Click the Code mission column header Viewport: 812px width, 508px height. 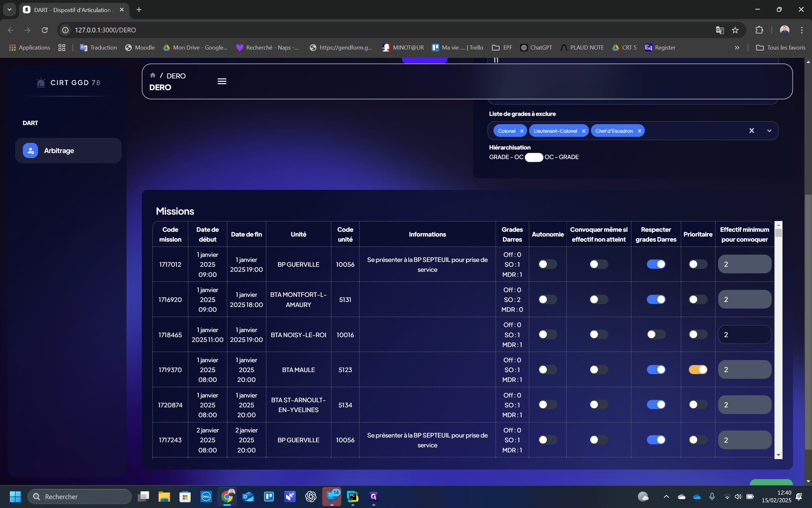tap(170, 235)
